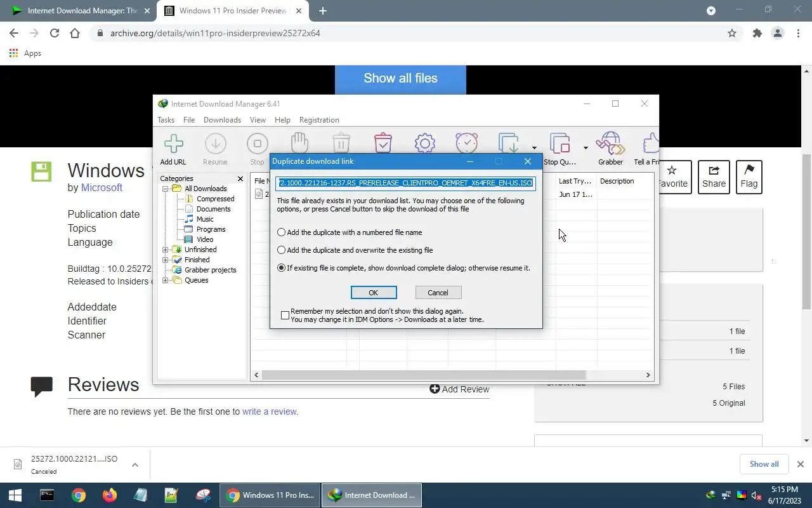Open the Registration menu in IDM
Image resolution: width=812 pixels, height=508 pixels.
(319, 120)
